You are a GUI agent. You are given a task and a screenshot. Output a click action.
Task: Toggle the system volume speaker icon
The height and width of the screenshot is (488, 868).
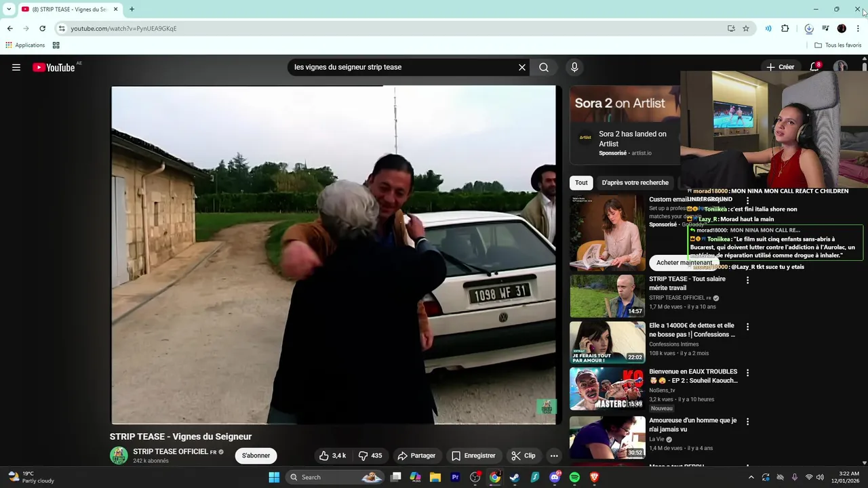point(820,477)
